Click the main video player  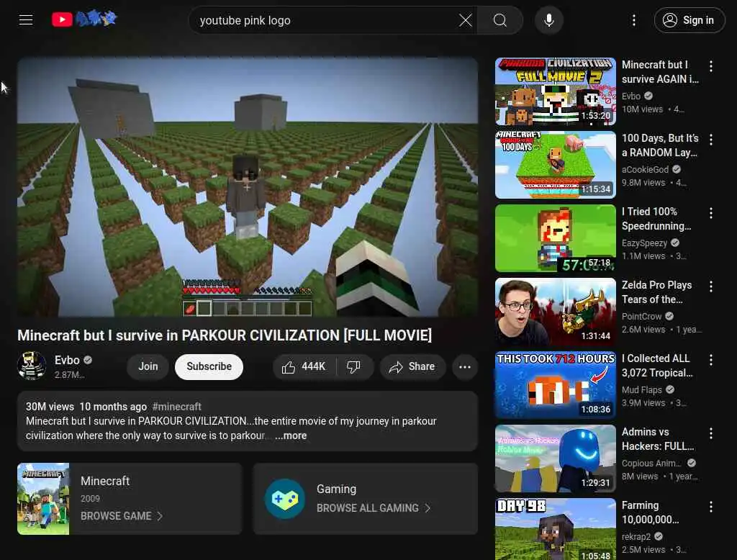pyautogui.click(x=248, y=187)
